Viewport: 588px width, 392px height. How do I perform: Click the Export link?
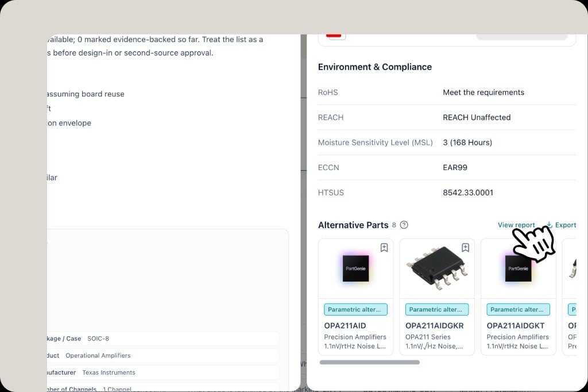point(566,225)
